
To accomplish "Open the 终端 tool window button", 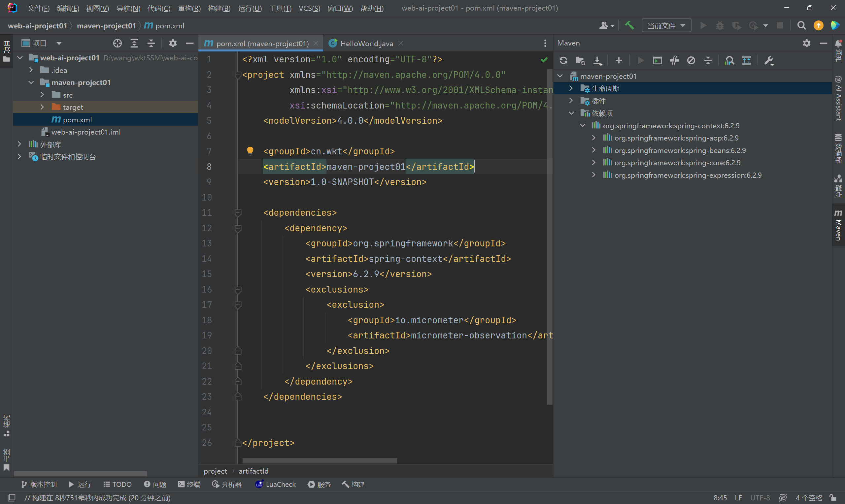I will pyautogui.click(x=189, y=484).
